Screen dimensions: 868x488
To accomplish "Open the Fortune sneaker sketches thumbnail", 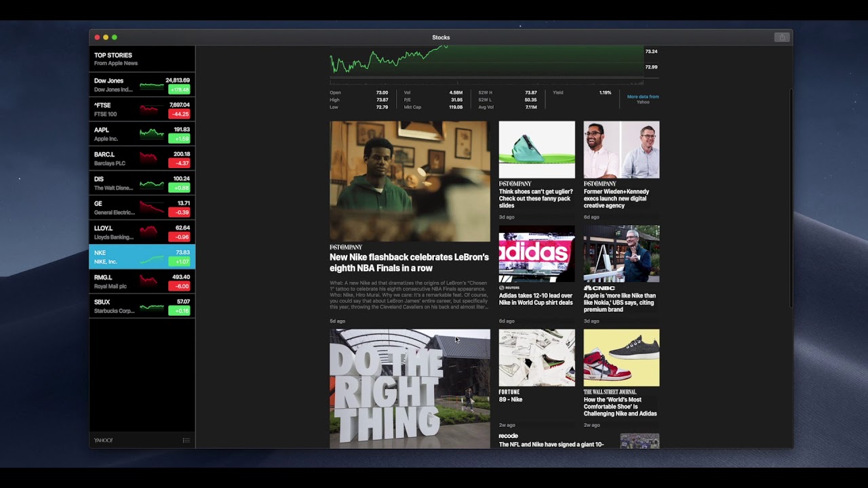I will pos(536,358).
